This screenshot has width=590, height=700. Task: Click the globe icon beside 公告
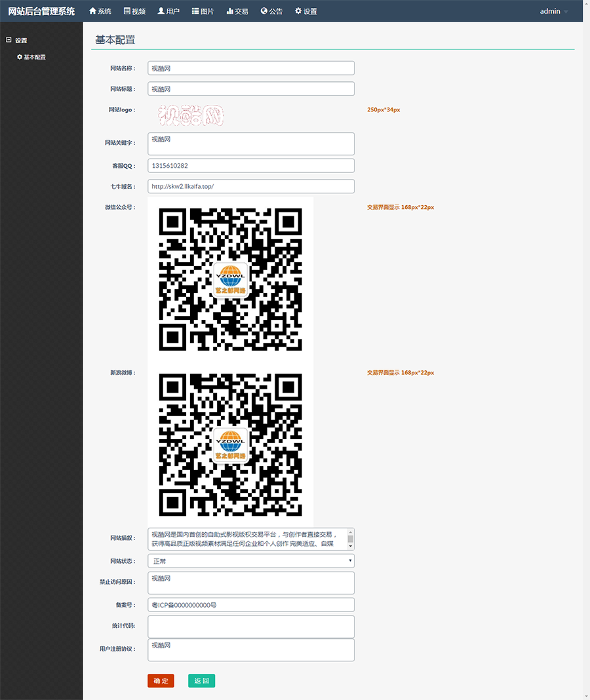pos(264,10)
